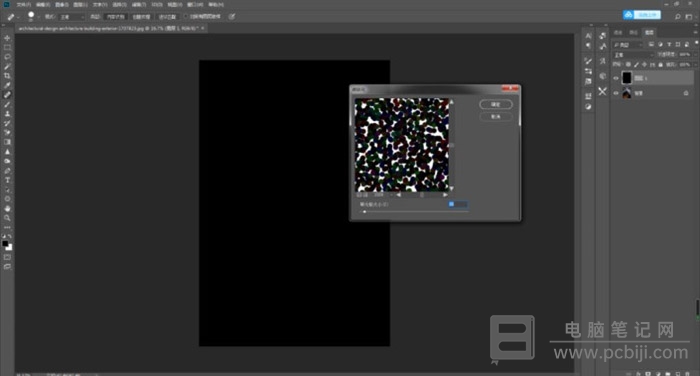Open the tool preset picker arrow

(18, 17)
